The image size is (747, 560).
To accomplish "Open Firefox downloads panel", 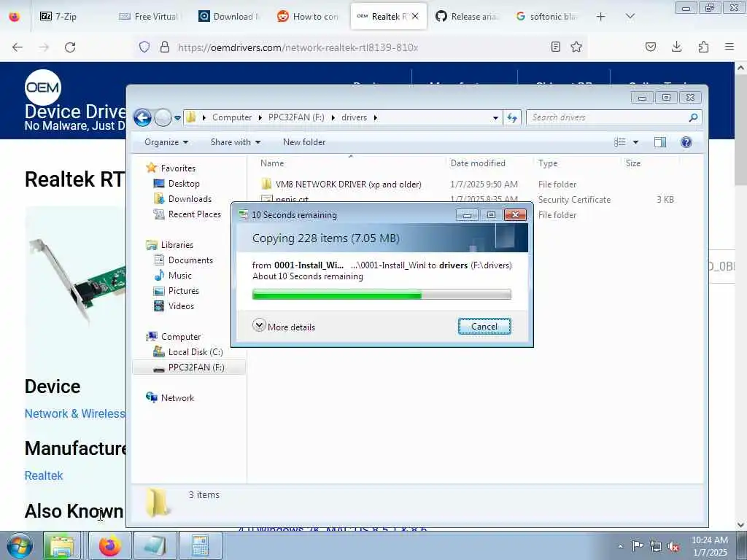I will coord(676,47).
